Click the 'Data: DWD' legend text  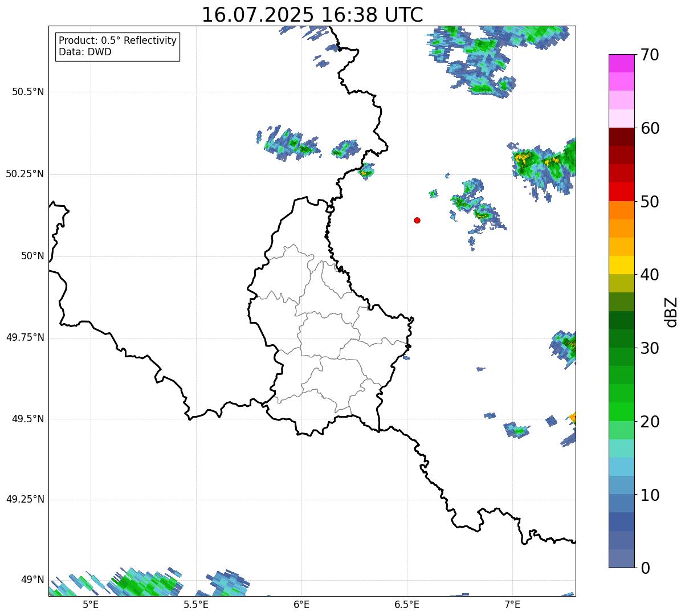pyautogui.click(x=85, y=52)
